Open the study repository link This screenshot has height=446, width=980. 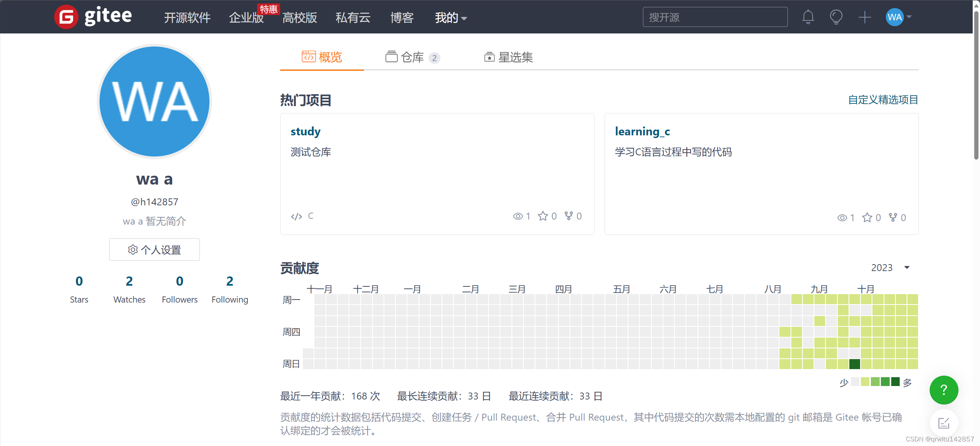click(x=305, y=131)
